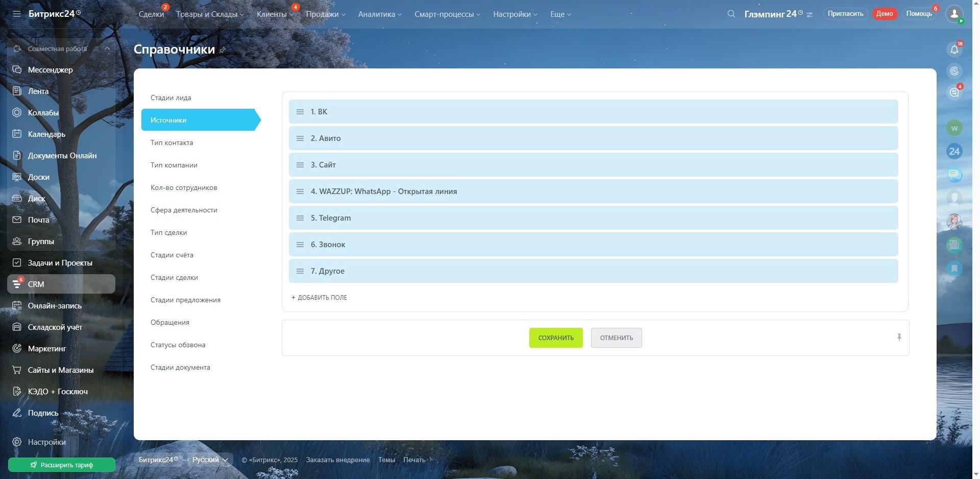980x479 pixels.
Task: Select the Источники directory
Action: (201, 120)
